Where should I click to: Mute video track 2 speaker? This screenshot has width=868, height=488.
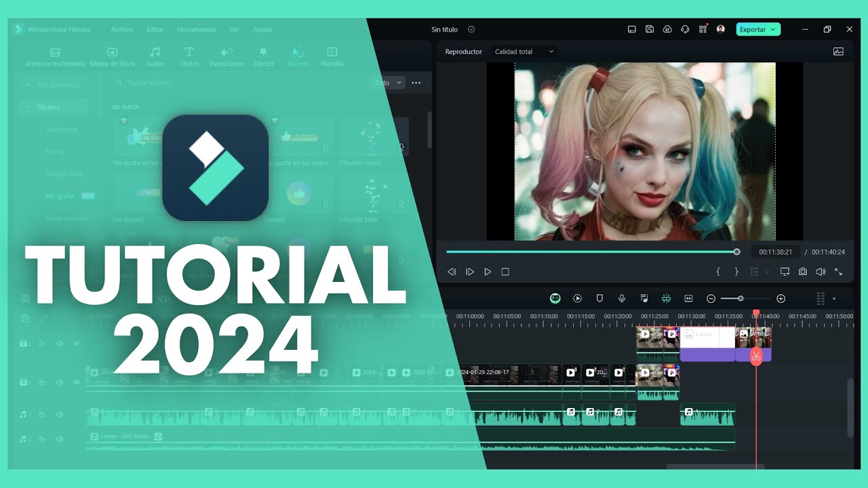pyautogui.click(x=59, y=344)
